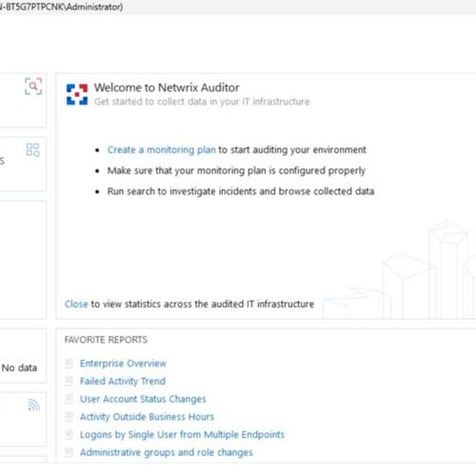This screenshot has width=476, height=476.
Task: Click the four-squares grid tile icon
Action: [x=32, y=149]
